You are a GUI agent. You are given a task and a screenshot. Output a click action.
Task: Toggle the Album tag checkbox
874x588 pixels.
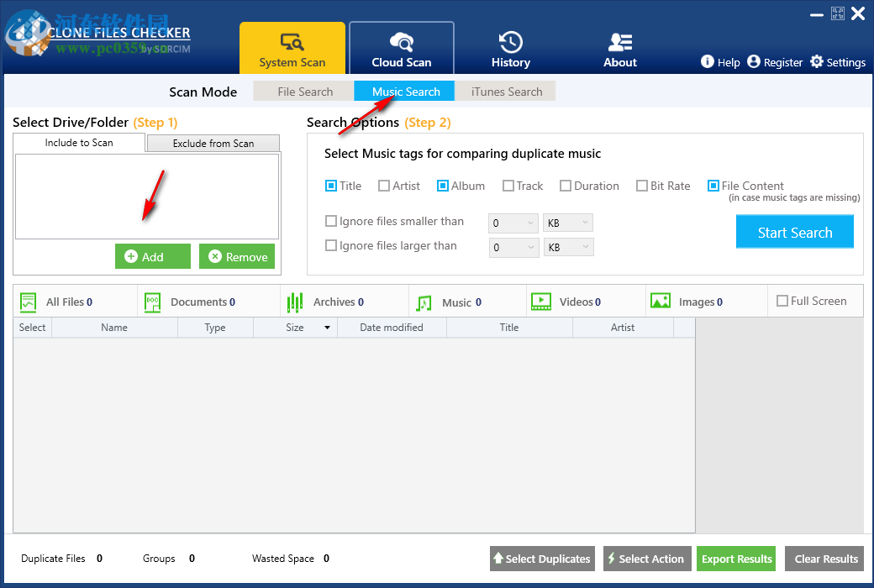(443, 186)
